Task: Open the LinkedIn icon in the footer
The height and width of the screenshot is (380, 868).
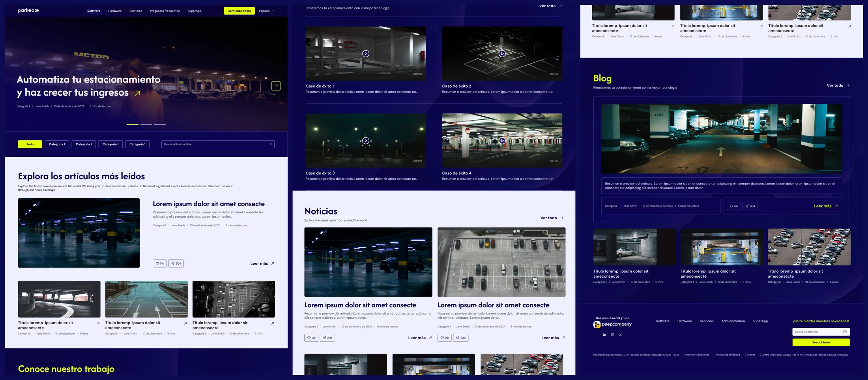Action: [604, 335]
